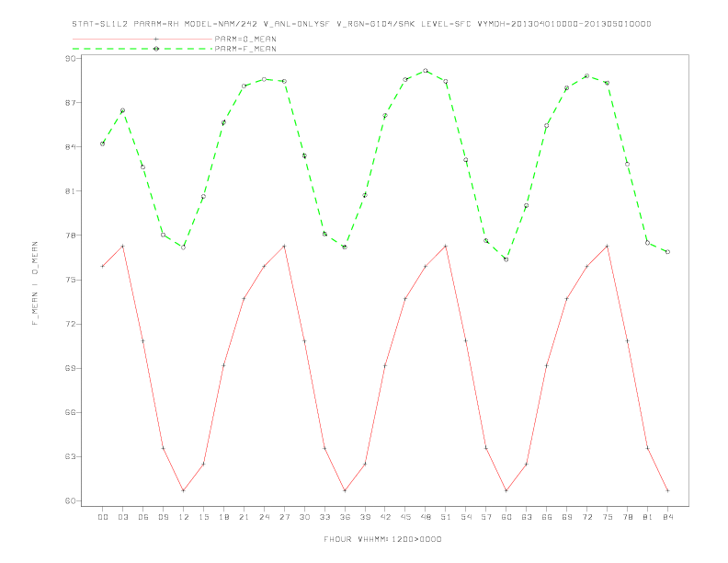Click red O_MEAN trough marker at hour 36
Viewport: 728px width, 563px height.
click(345, 490)
